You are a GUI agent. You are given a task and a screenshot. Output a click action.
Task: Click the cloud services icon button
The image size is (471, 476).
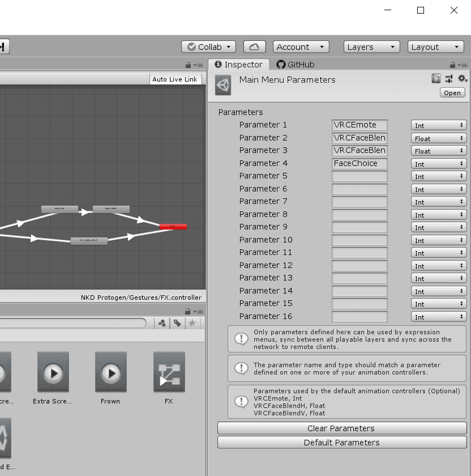tap(254, 46)
